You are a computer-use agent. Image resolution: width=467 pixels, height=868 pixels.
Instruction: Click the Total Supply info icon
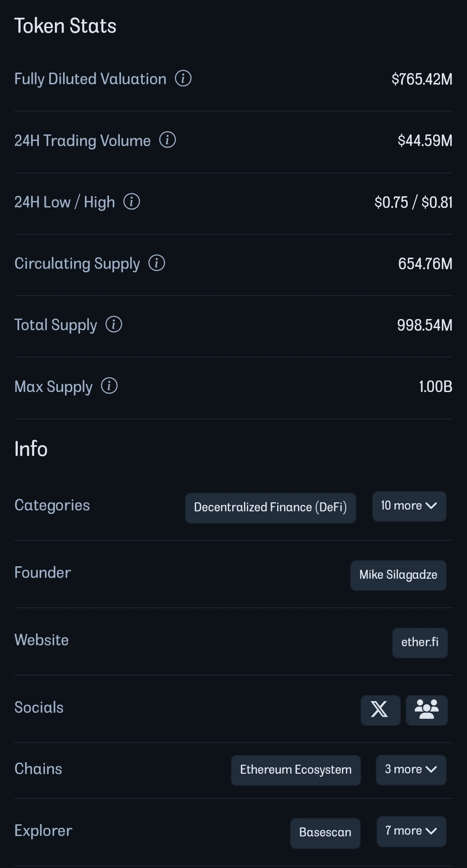click(x=114, y=324)
